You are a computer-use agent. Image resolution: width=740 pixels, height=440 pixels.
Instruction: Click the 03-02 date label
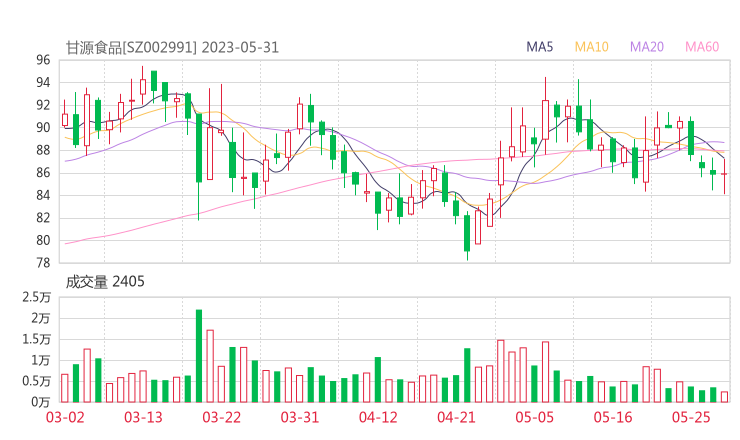coord(65,417)
